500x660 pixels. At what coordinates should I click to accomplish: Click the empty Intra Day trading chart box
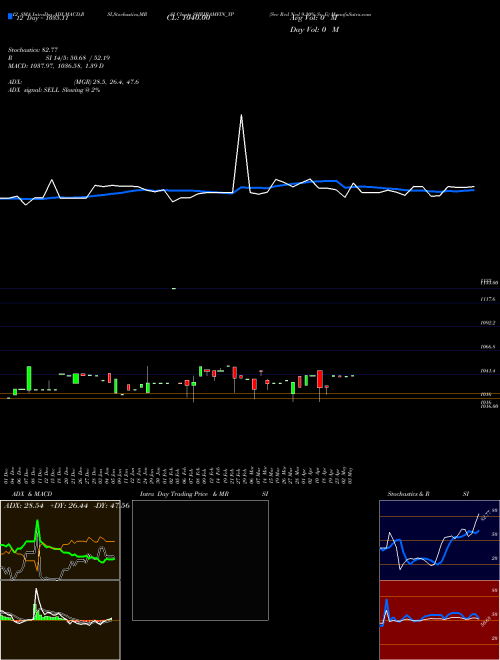click(x=200, y=560)
